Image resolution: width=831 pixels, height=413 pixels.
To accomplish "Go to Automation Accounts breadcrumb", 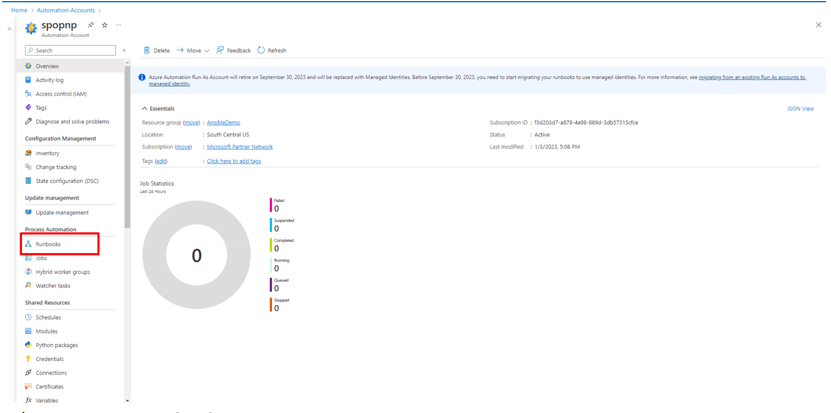I will click(x=66, y=10).
